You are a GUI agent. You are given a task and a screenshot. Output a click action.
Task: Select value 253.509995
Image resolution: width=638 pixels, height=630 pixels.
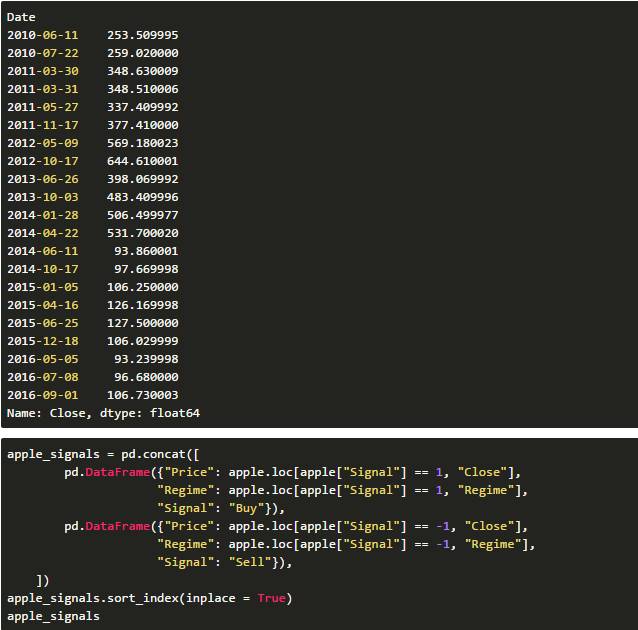point(142,35)
